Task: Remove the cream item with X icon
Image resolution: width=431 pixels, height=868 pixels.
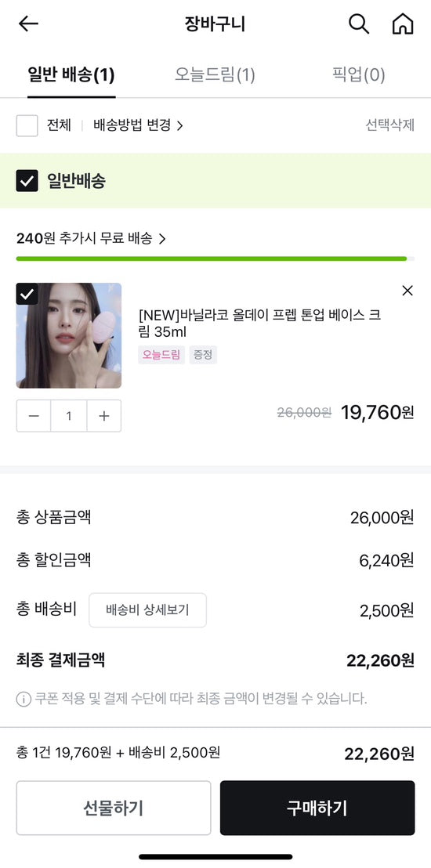Action: [x=407, y=291]
